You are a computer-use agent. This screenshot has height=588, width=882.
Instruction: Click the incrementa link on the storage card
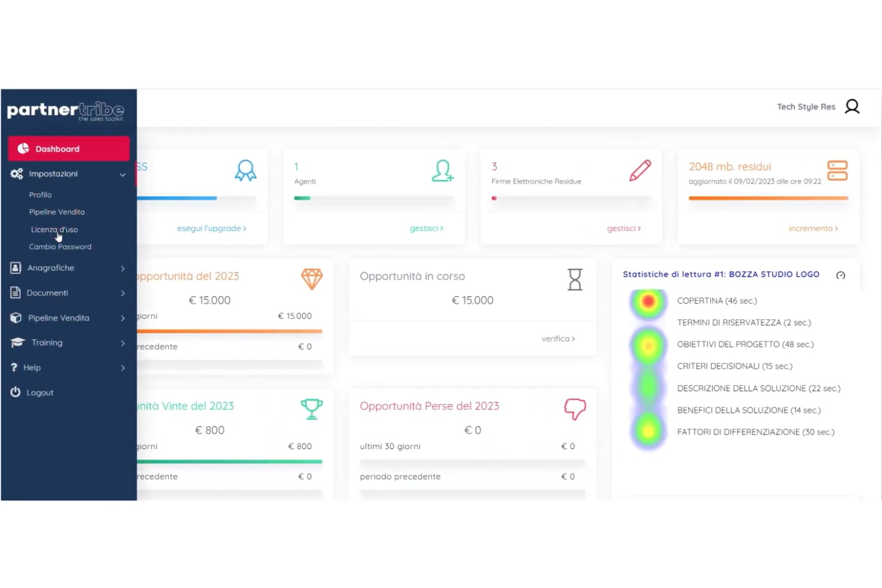click(812, 228)
